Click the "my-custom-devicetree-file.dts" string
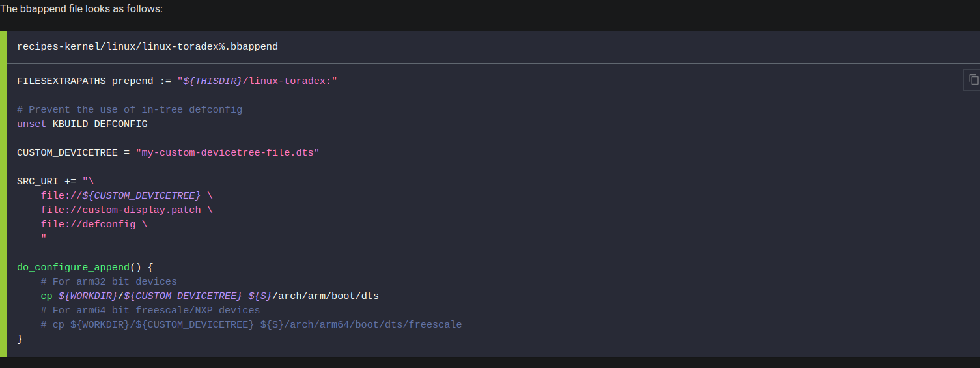980x368 pixels. pos(228,152)
